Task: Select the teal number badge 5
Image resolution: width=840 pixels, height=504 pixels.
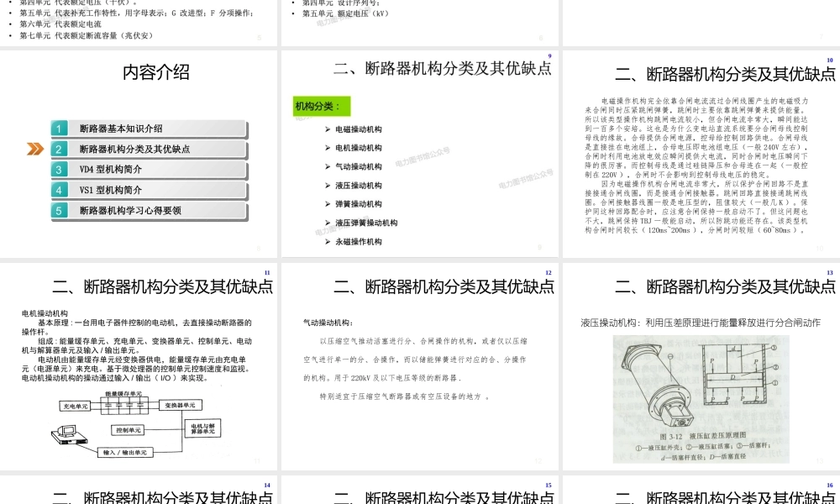Action: pyautogui.click(x=58, y=213)
